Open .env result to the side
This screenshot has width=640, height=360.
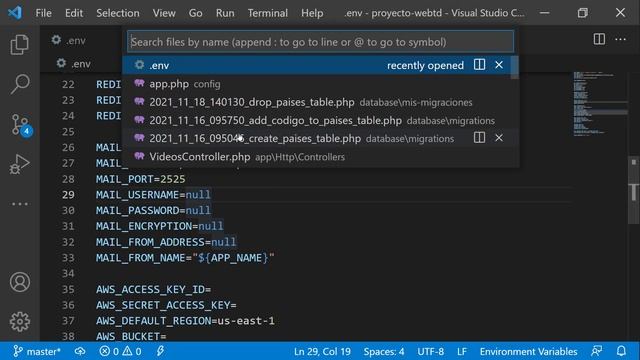pos(479,65)
